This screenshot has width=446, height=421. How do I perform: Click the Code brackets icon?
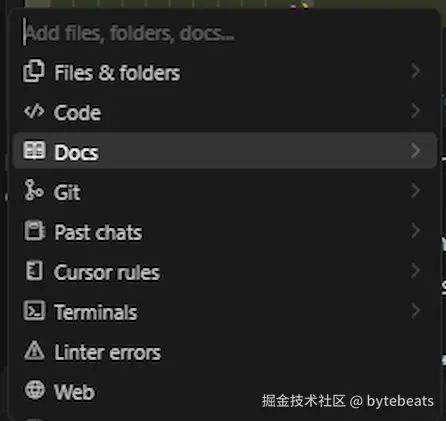pyautogui.click(x=34, y=111)
